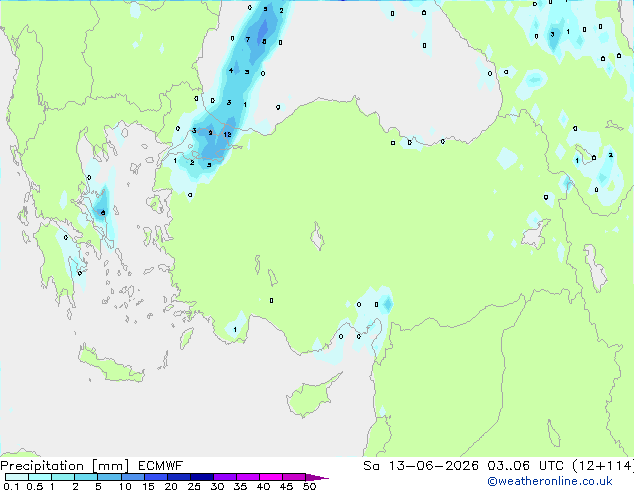
Task: Click the over-50 mm arrow tip of legend
Action: pos(317,477)
